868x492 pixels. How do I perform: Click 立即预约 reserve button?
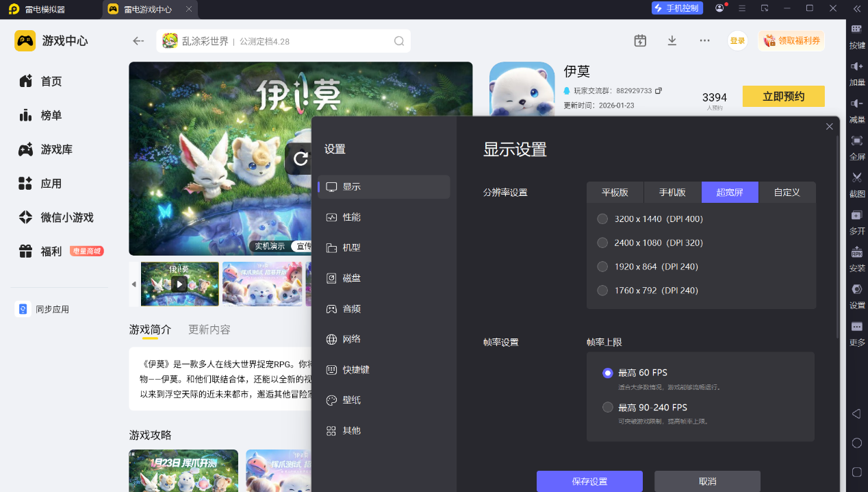(784, 97)
